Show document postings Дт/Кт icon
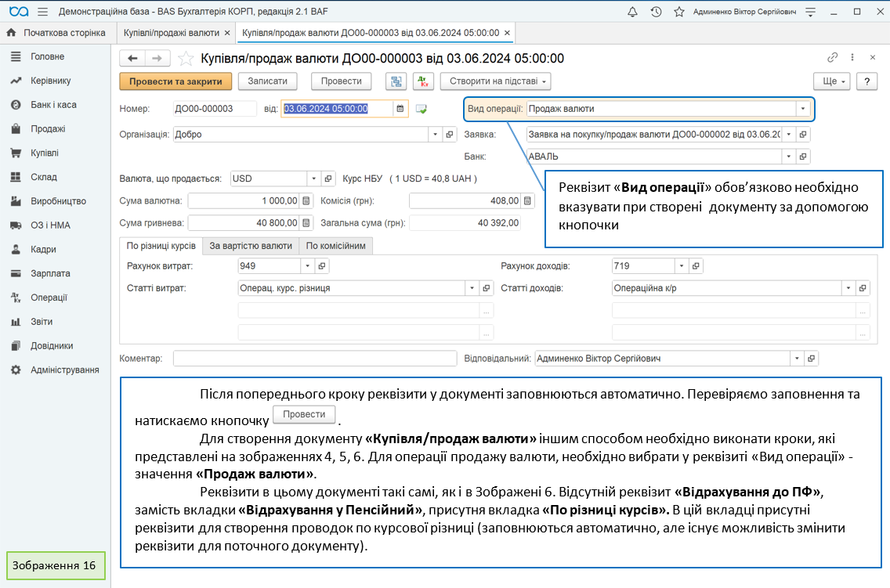Viewport: 890px width, 588px height. tap(423, 81)
